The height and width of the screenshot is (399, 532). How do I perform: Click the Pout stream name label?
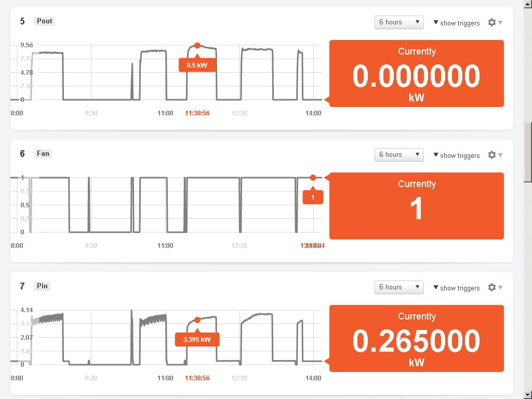coord(45,21)
